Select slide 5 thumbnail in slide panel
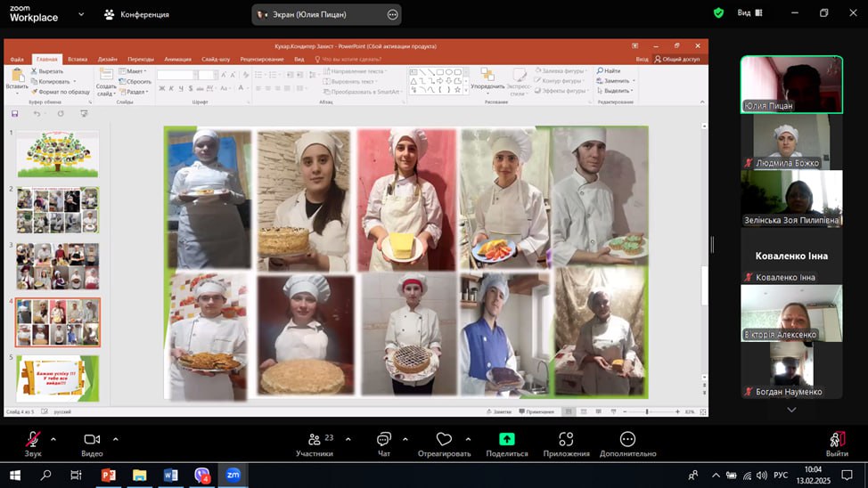Screen dimensions: 868x488 pyautogui.click(x=58, y=378)
